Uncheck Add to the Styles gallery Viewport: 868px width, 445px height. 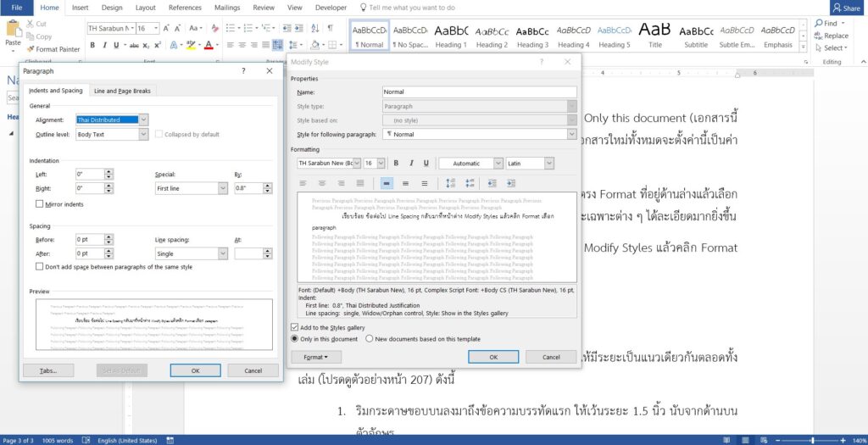click(294, 327)
